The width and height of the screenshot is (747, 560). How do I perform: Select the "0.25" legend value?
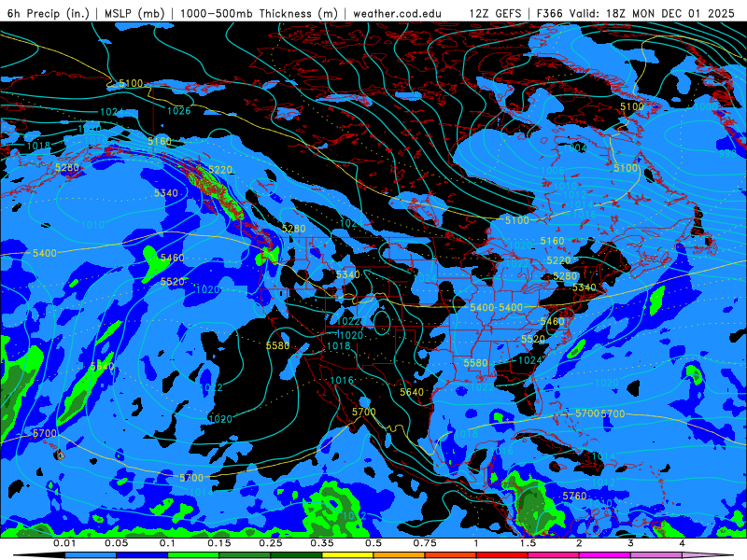point(271,543)
